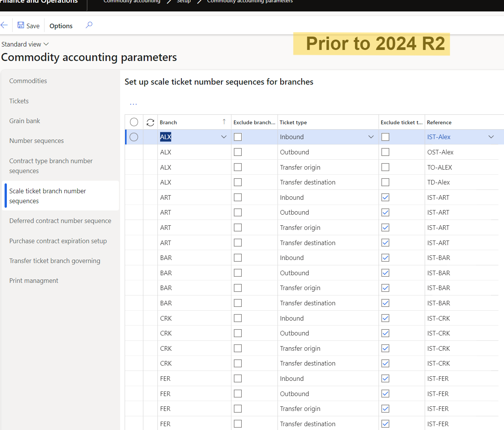
Task: Navigate to Setup via the breadcrumb
Action: [183, 2]
